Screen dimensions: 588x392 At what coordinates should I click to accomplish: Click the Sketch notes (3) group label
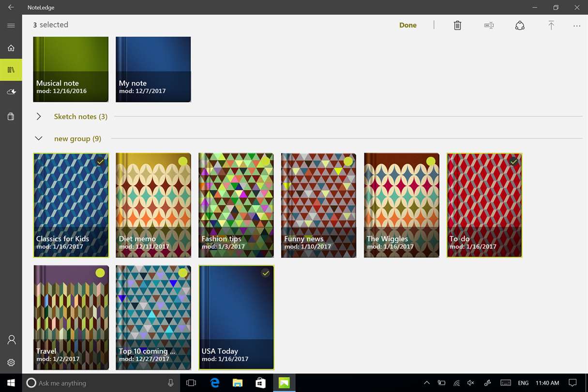click(81, 117)
